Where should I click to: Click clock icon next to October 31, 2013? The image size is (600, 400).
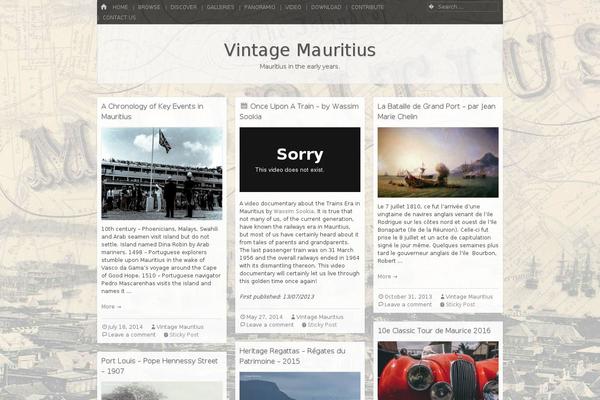[381, 297]
